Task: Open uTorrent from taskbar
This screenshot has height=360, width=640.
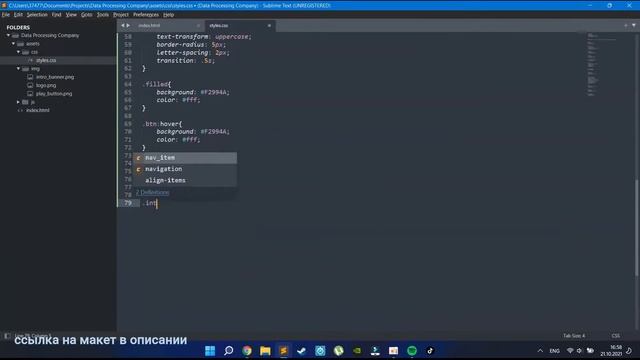Action: 338,351
